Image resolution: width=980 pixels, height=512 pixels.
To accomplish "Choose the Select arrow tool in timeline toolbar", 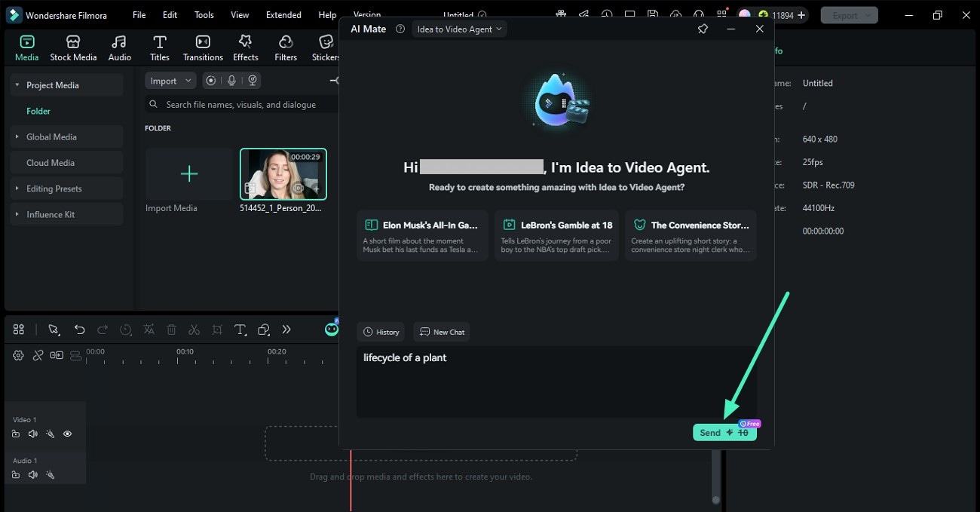I will tap(54, 330).
